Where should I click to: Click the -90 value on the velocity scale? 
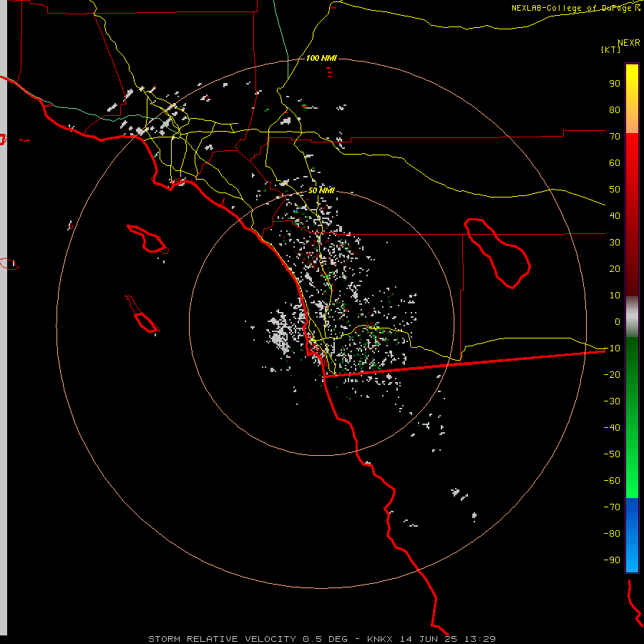pos(612,560)
